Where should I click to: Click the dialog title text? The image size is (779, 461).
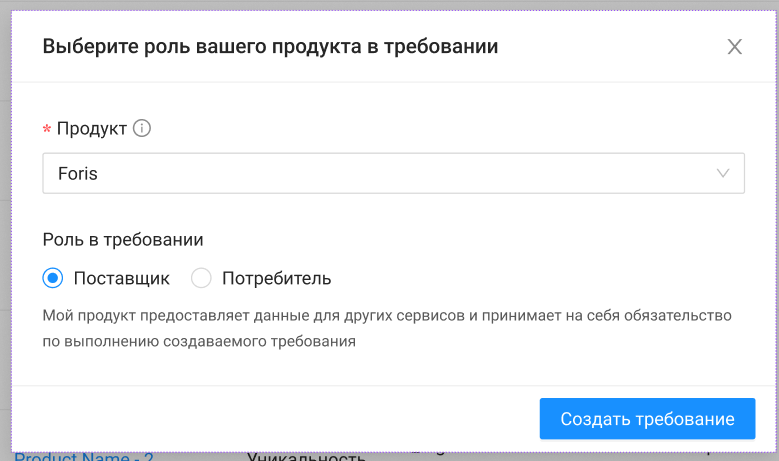[x=270, y=47]
